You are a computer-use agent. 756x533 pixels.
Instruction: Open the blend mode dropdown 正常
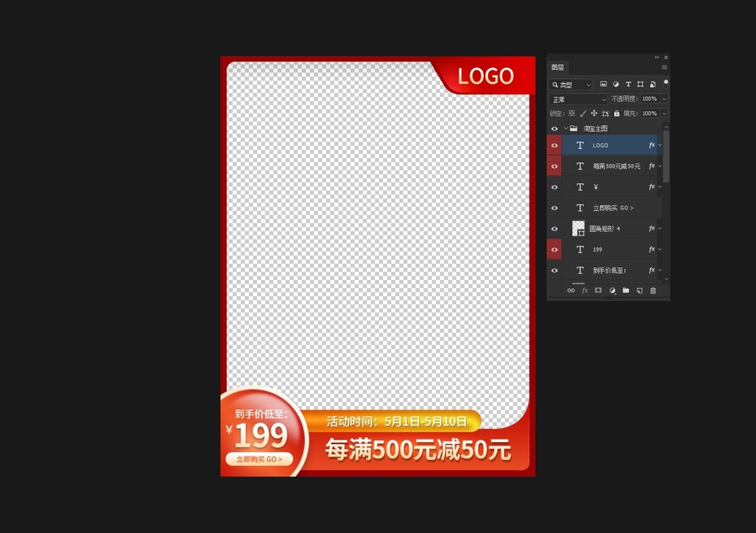click(x=578, y=99)
